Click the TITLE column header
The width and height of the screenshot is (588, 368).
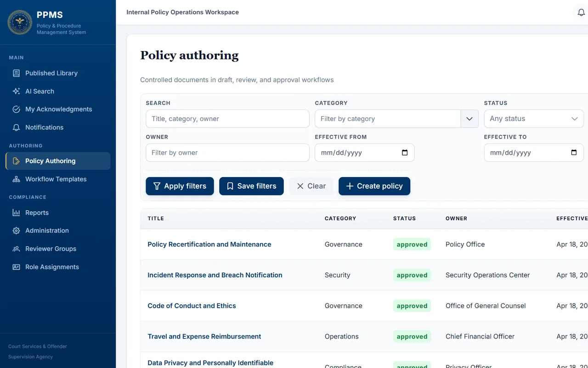(156, 218)
